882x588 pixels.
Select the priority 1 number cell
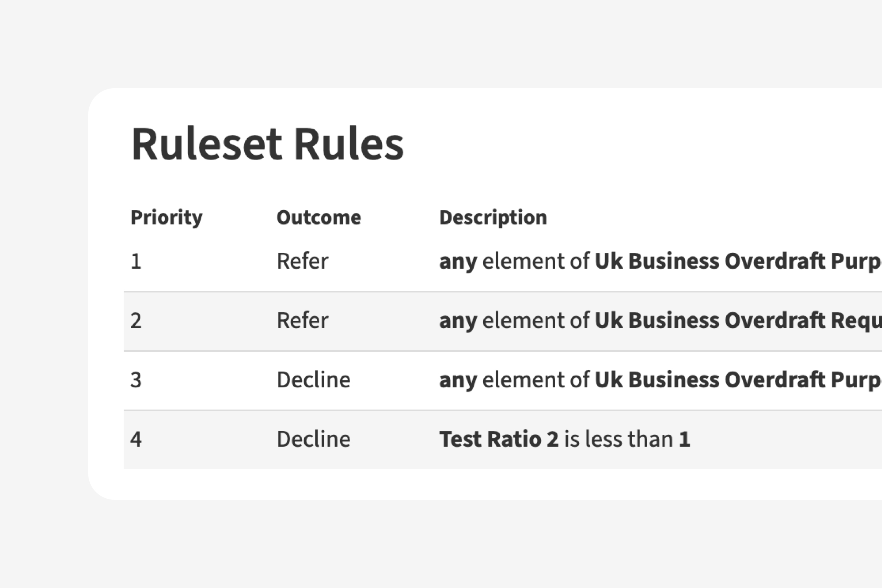(136, 261)
